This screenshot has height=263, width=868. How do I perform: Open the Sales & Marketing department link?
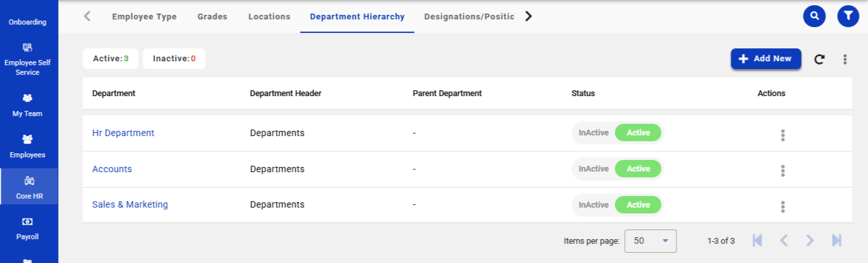pyautogui.click(x=130, y=204)
